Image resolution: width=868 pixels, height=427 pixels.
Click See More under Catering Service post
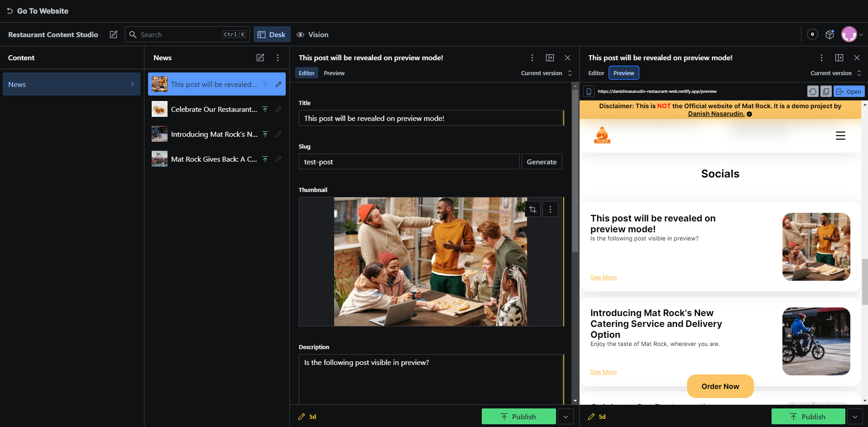point(604,372)
